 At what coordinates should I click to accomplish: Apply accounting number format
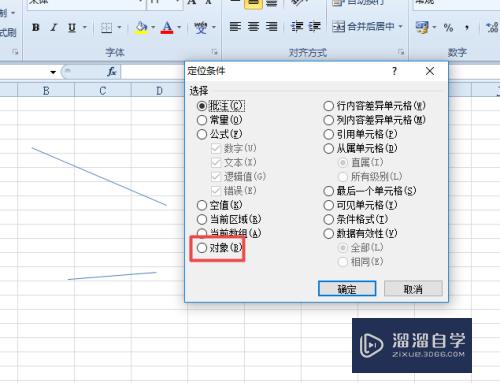click(422, 27)
